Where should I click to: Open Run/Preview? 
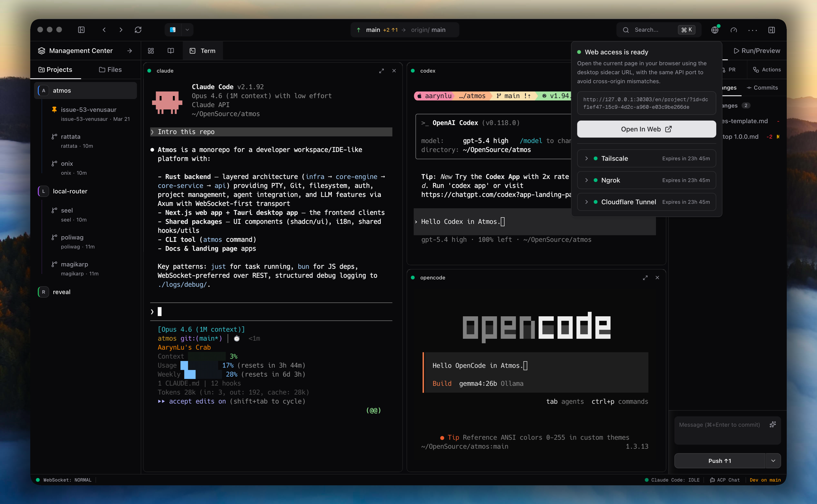pos(757,51)
